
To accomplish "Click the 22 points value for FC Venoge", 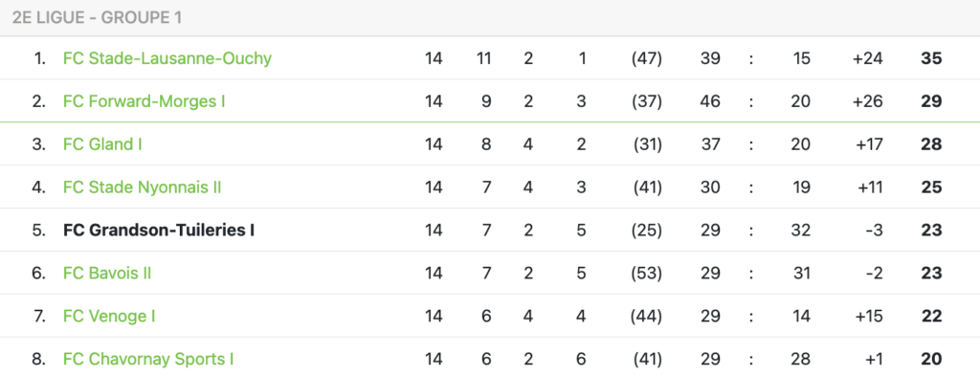I will pyautogui.click(x=931, y=317).
